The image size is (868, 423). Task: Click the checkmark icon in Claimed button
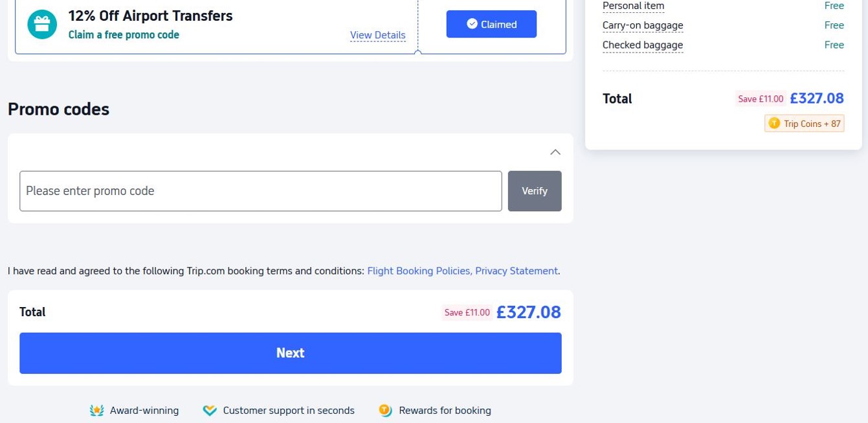click(472, 25)
